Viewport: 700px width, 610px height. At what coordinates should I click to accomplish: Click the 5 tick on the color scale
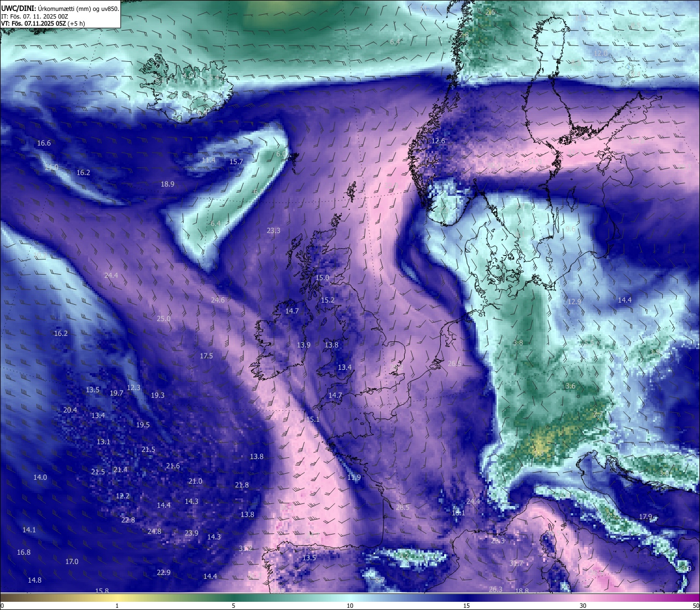tap(234, 606)
